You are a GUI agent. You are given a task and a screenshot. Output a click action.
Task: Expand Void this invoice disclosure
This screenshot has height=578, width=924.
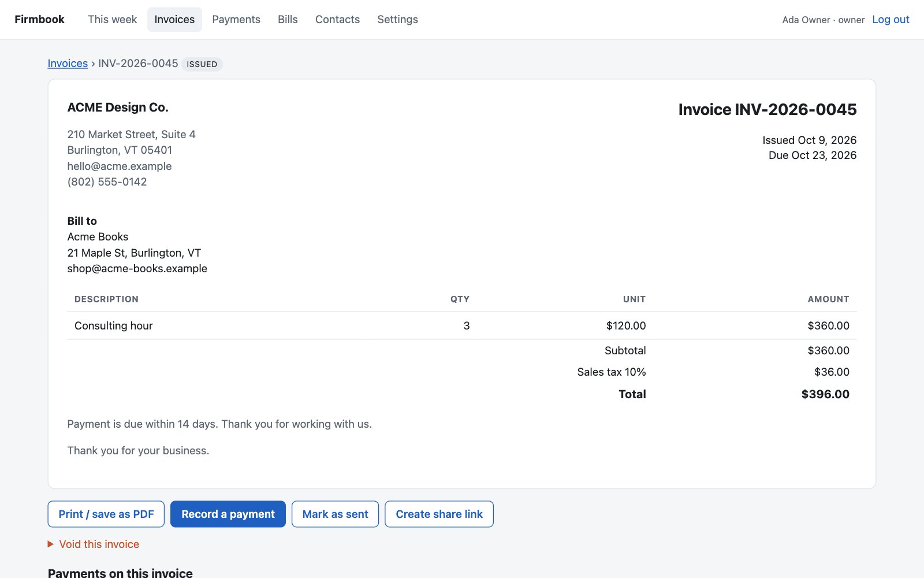pyautogui.click(x=94, y=544)
